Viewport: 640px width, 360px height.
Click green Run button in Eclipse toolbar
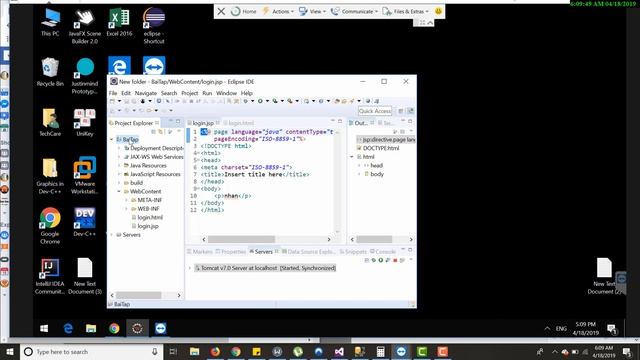point(260,101)
